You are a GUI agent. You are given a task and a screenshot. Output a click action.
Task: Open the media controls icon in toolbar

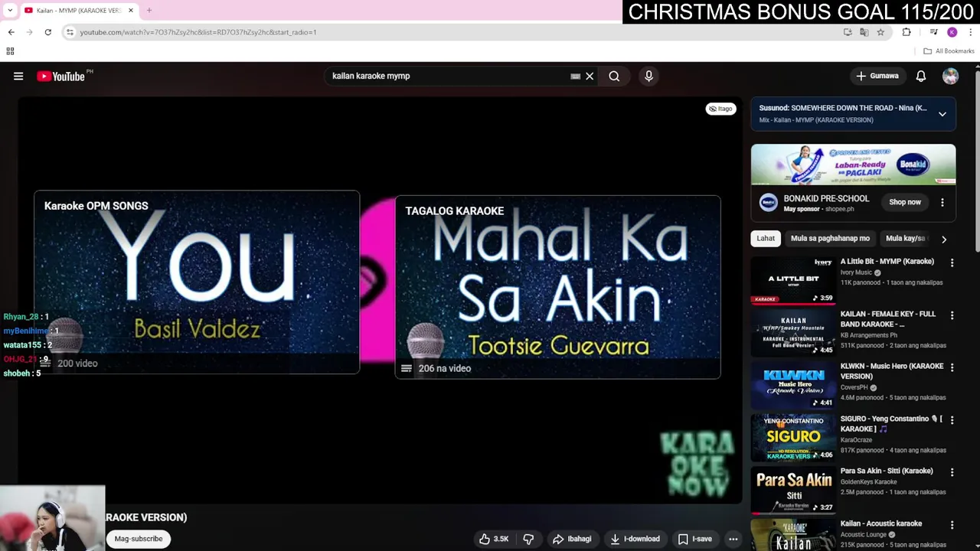(933, 32)
